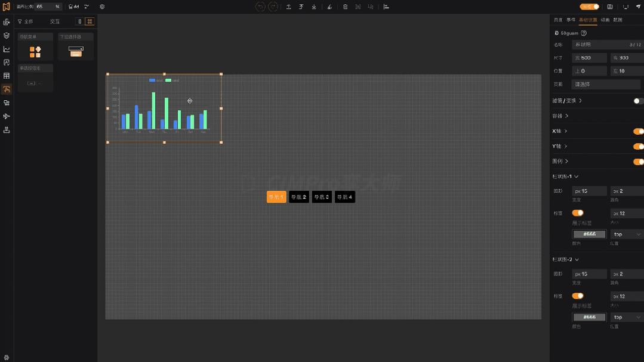The image size is (644, 362).
Task: Open the line chart category in left sidebar
Action: click(x=7, y=49)
